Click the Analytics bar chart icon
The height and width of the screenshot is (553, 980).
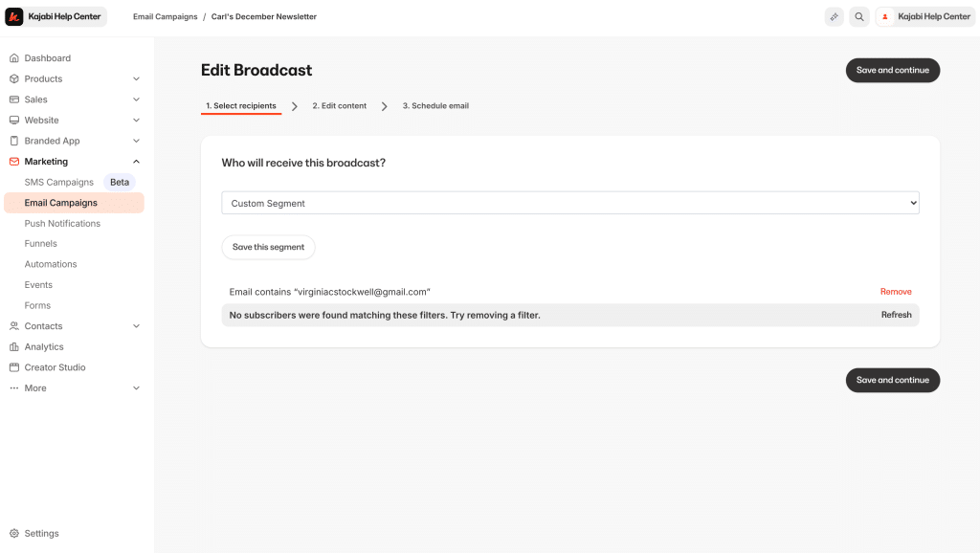coord(14,347)
